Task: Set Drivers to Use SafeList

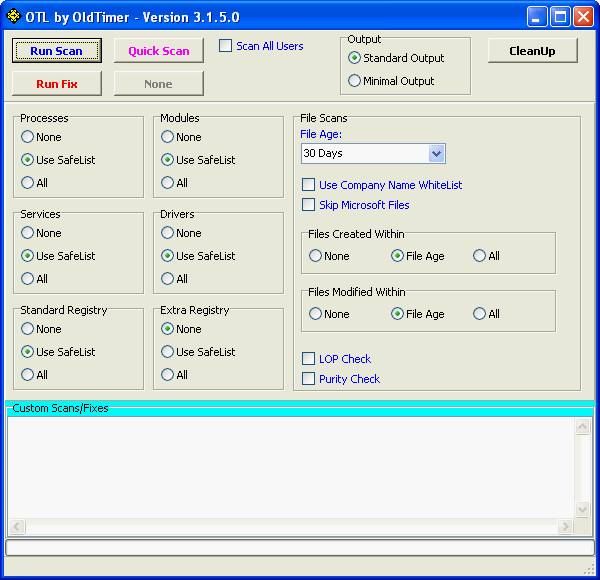Action: pos(168,256)
